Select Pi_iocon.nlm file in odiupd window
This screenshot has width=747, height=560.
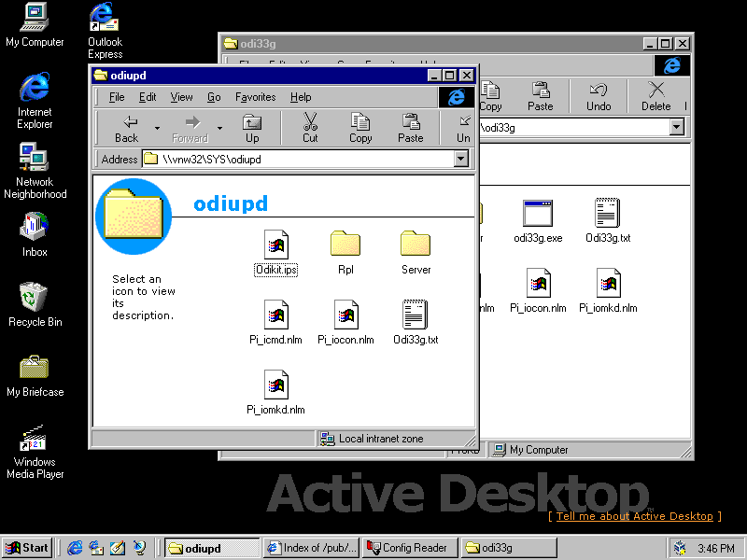click(345, 322)
